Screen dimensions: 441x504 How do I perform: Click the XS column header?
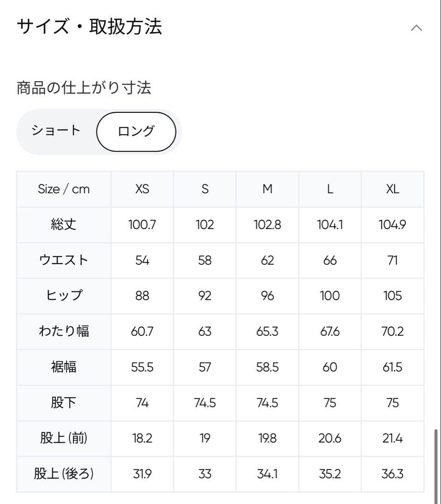point(142,189)
